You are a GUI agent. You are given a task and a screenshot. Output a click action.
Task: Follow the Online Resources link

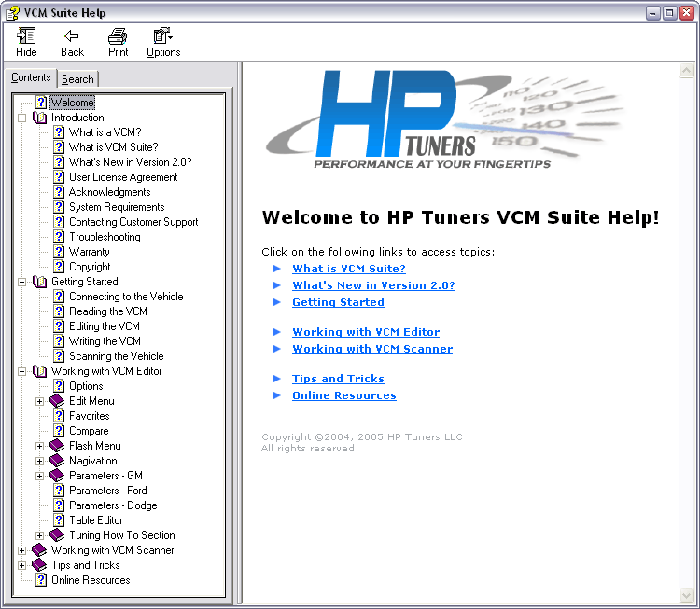pyautogui.click(x=343, y=395)
